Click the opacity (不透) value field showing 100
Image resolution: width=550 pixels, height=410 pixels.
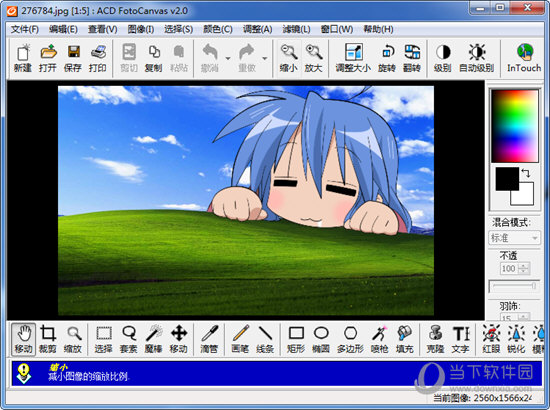509,269
